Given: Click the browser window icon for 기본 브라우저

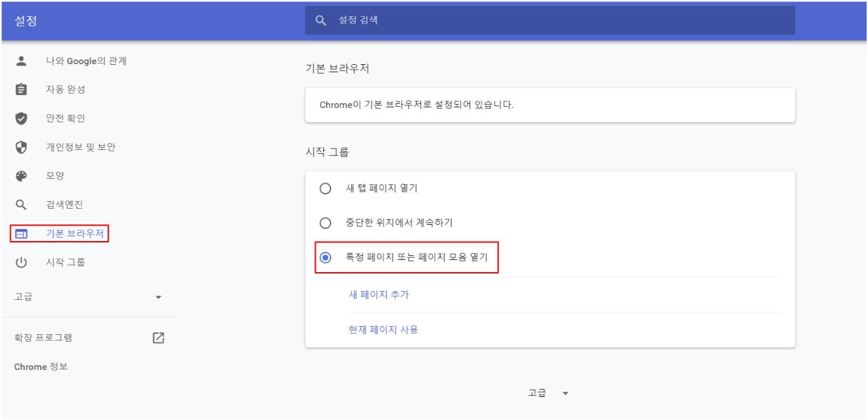Looking at the screenshot, I should click(x=20, y=234).
